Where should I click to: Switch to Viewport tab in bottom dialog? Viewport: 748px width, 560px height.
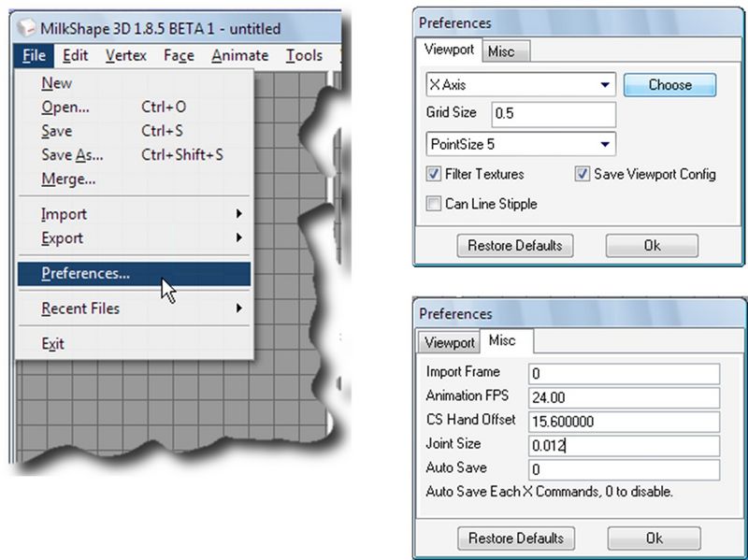[x=449, y=343]
